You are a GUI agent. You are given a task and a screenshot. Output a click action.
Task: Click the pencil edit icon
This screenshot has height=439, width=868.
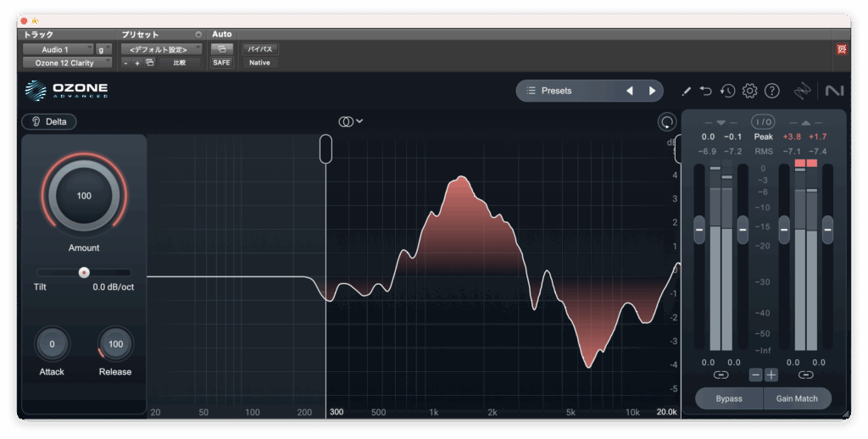coord(687,91)
